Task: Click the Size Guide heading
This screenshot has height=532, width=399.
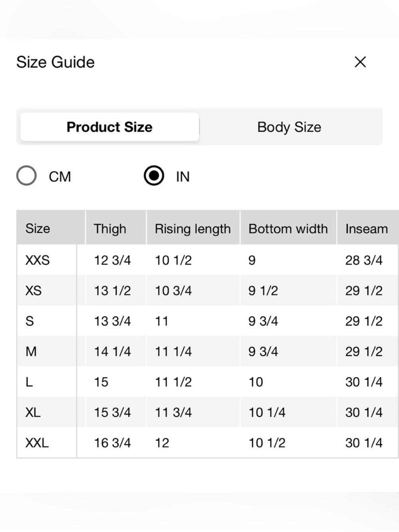Action: point(55,62)
